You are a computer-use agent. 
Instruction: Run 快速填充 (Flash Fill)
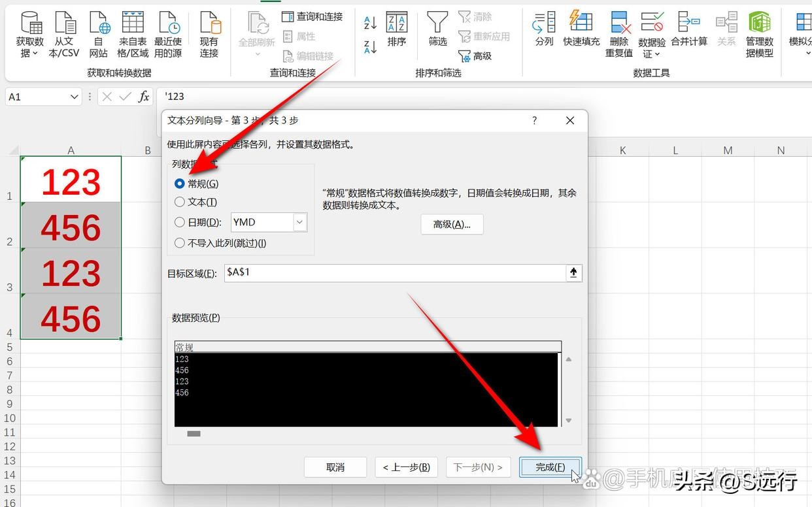pyautogui.click(x=581, y=29)
